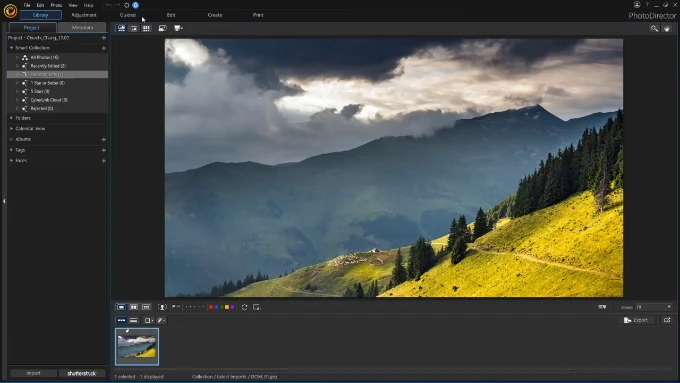The height and width of the screenshot is (383, 680).
Task: Click the PhotoDirector logo icon
Action: point(10,10)
